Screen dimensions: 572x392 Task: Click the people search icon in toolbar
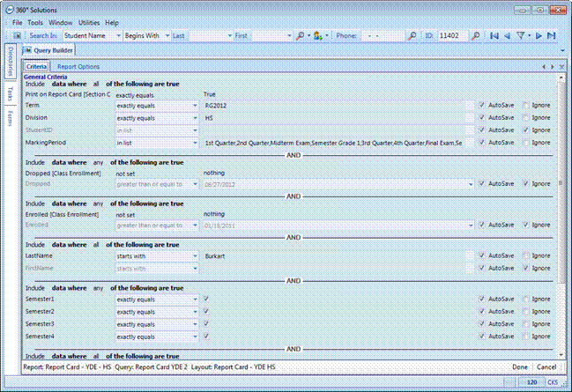[x=318, y=36]
